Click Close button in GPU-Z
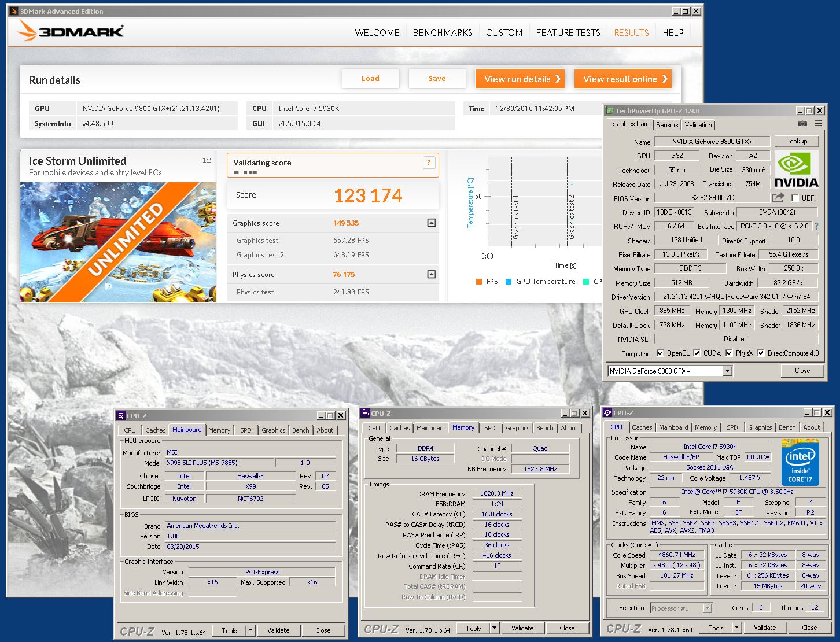840x642 pixels. pos(802,371)
